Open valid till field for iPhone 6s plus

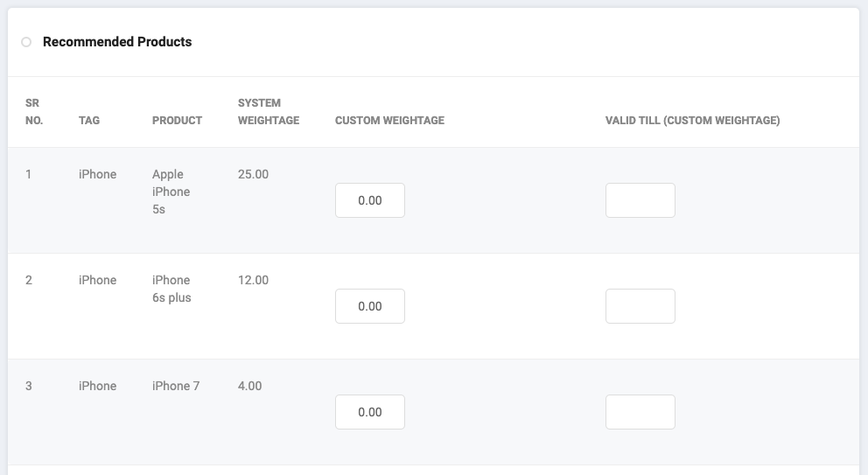[x=640, y=306]
